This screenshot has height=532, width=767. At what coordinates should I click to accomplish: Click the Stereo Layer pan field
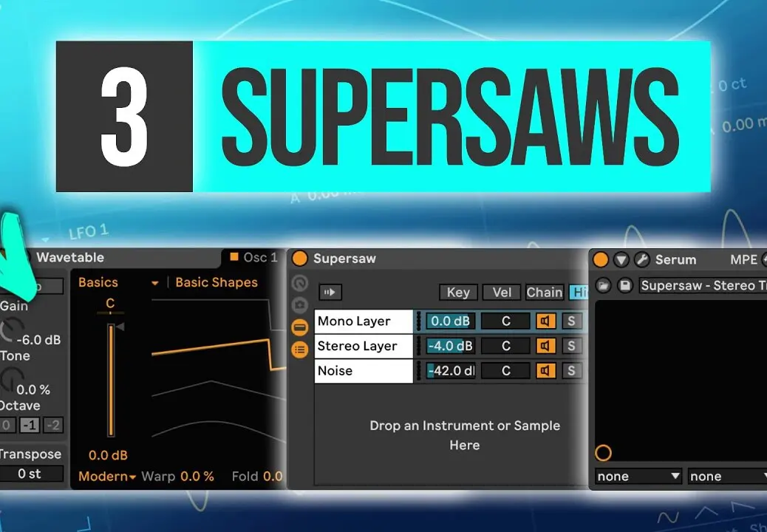(505, 347)
